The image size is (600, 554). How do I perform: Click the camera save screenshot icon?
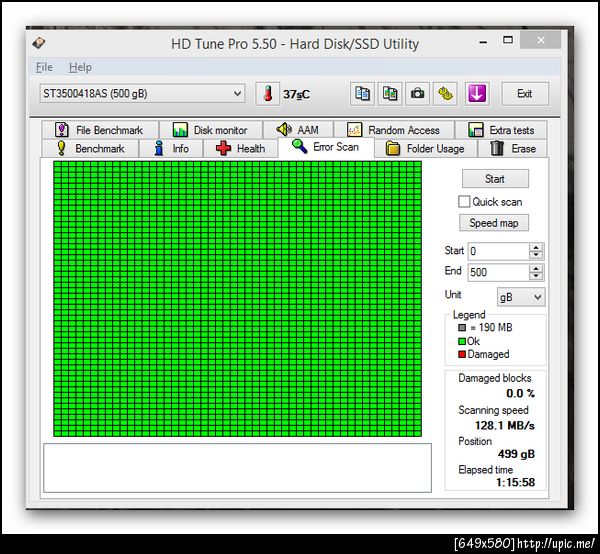click(x=417, y=94)
